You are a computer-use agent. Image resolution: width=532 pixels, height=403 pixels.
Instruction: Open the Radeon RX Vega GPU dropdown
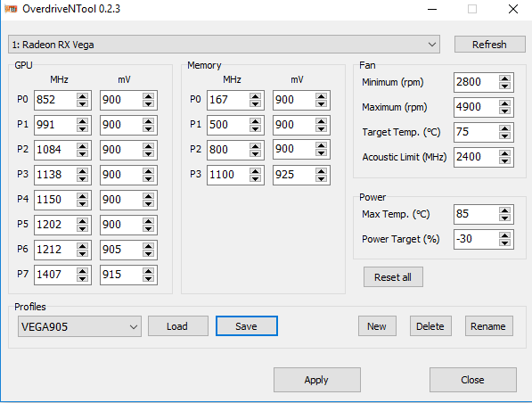click(x=224, y=45)
